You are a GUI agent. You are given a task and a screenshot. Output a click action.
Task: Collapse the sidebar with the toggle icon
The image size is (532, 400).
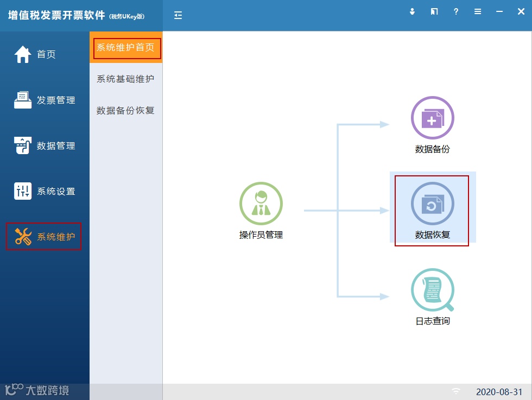(178, 15)
